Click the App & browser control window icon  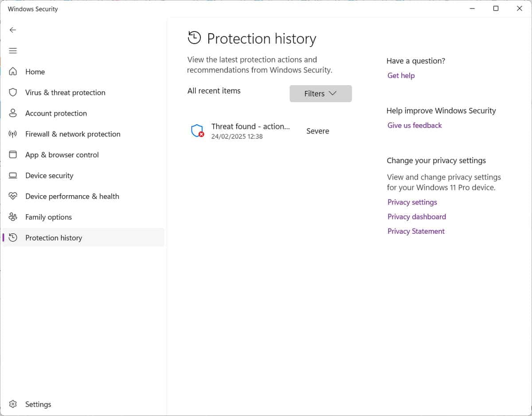coord(13,155)
